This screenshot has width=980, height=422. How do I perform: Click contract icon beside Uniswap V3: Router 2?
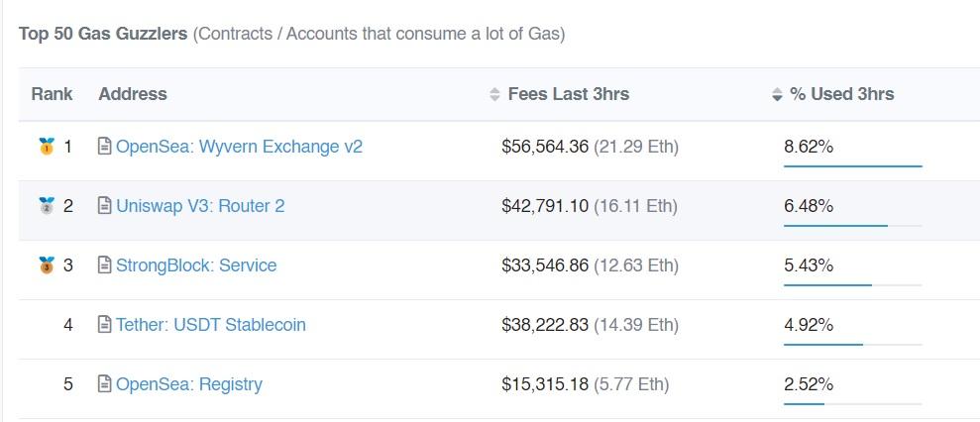coord(104,206)
